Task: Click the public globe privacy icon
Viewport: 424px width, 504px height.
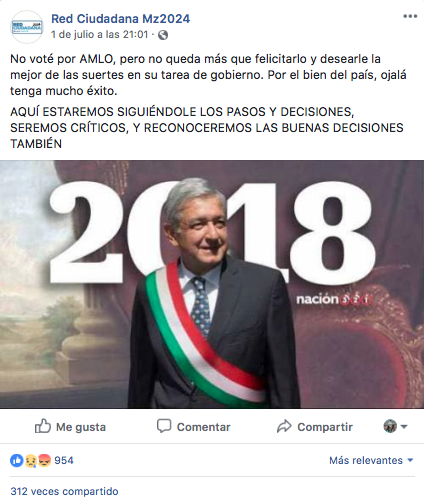Action: pyautogui.click(x=163, y=35)
